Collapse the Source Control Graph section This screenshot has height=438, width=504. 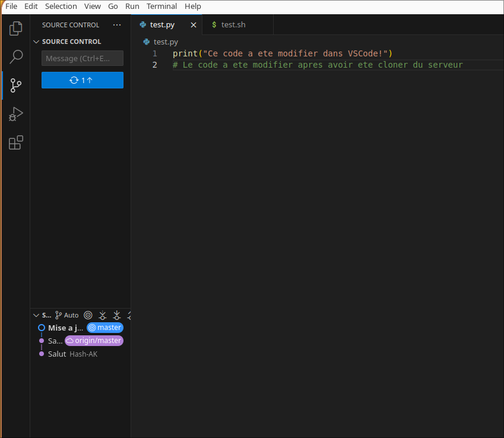(x=36, y=315)
